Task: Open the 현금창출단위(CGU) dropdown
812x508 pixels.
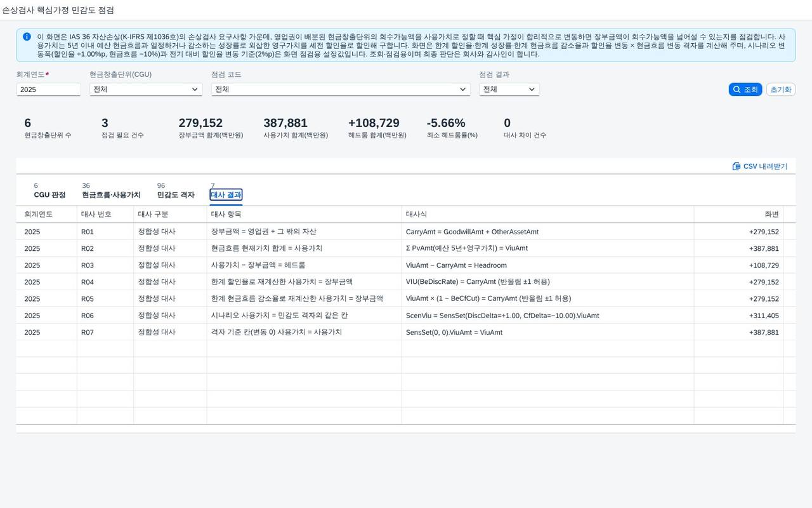Action: (x=146, y=90)
